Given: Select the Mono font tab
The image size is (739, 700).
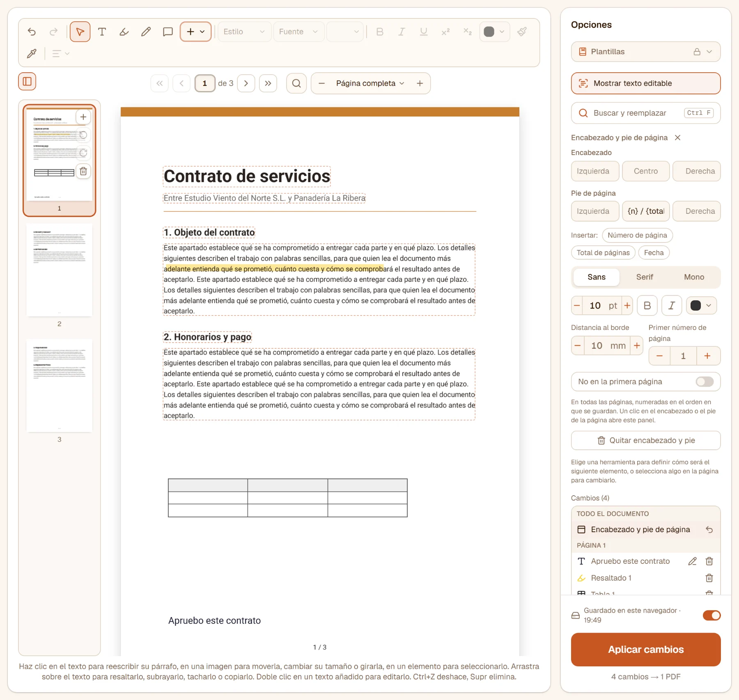Looking at the screenshot, I should click(x=694, y=277).
